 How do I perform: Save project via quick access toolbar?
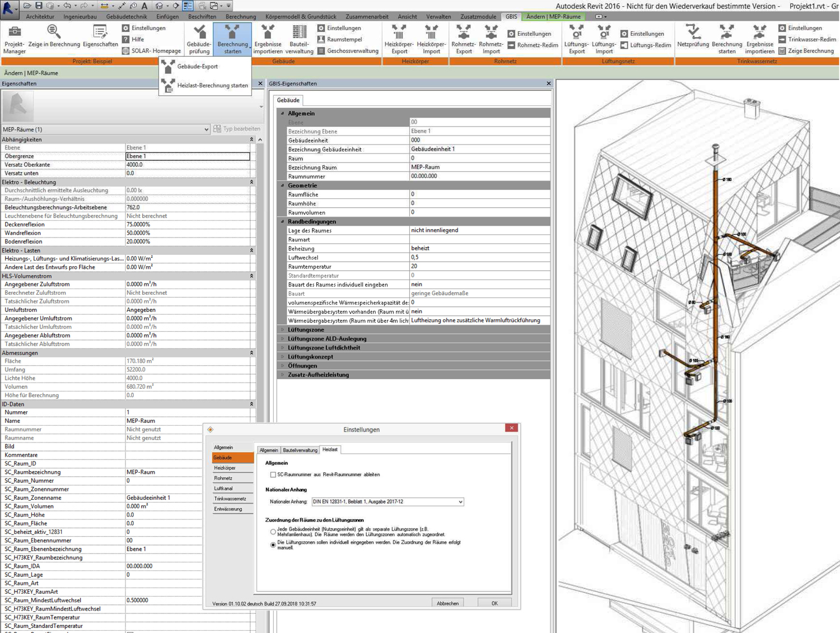tap(39, 6)
